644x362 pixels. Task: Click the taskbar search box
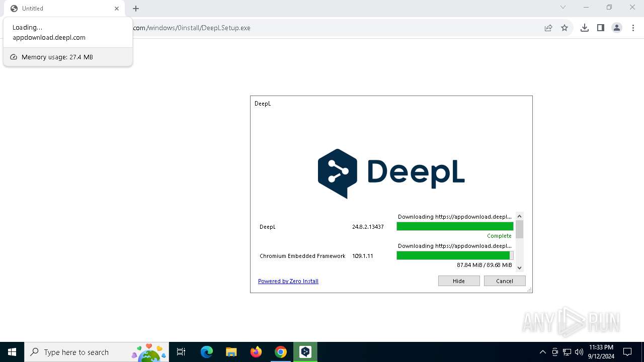(x=97, y=352)
